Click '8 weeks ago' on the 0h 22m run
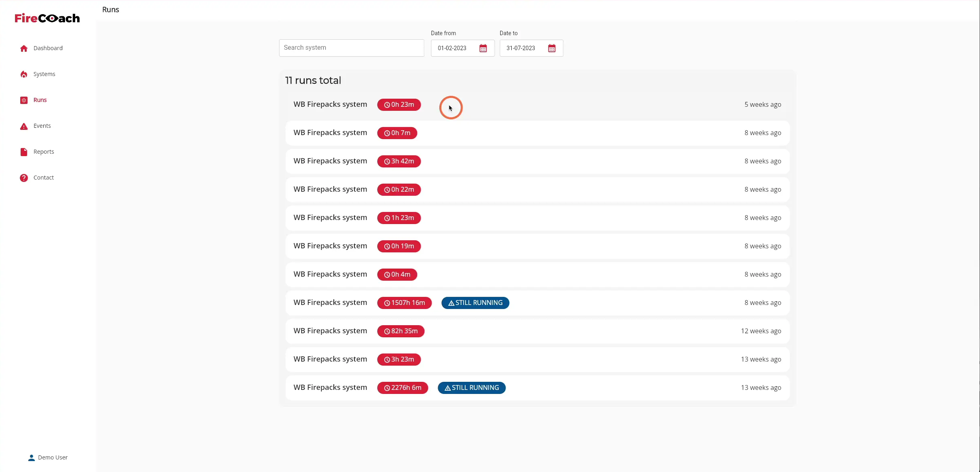The width and height of the screenshot is (980, 472). pyautogui.click(x=763, y=189)
